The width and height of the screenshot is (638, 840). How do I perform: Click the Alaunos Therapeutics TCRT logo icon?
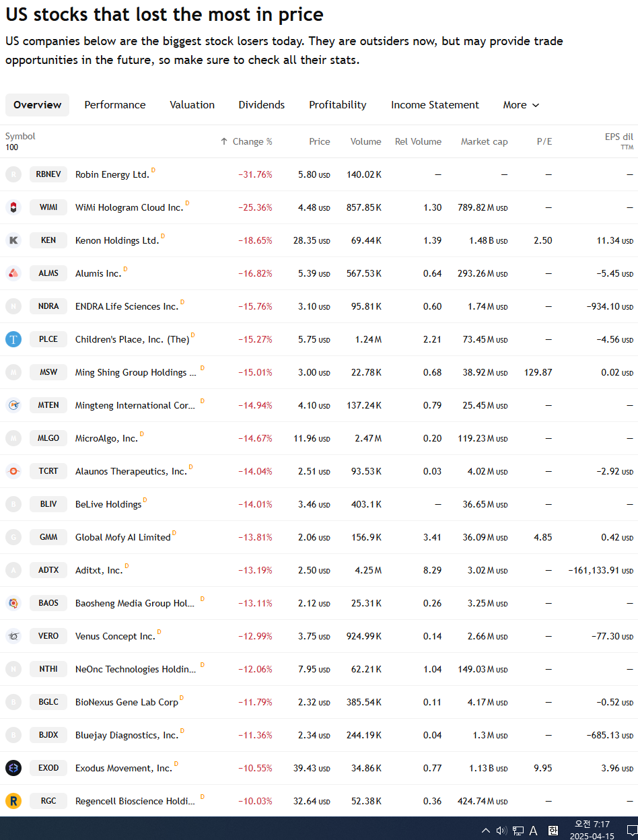13,471
